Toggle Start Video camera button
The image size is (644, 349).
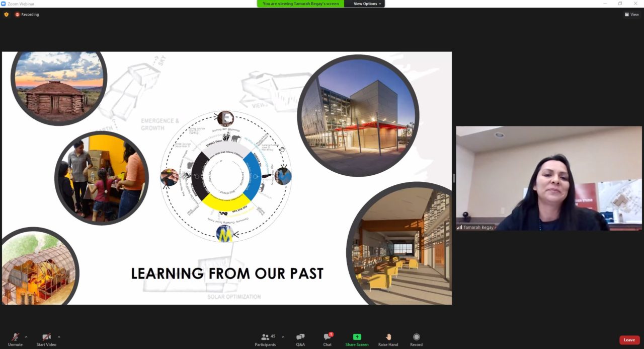[x=46, y=337]
